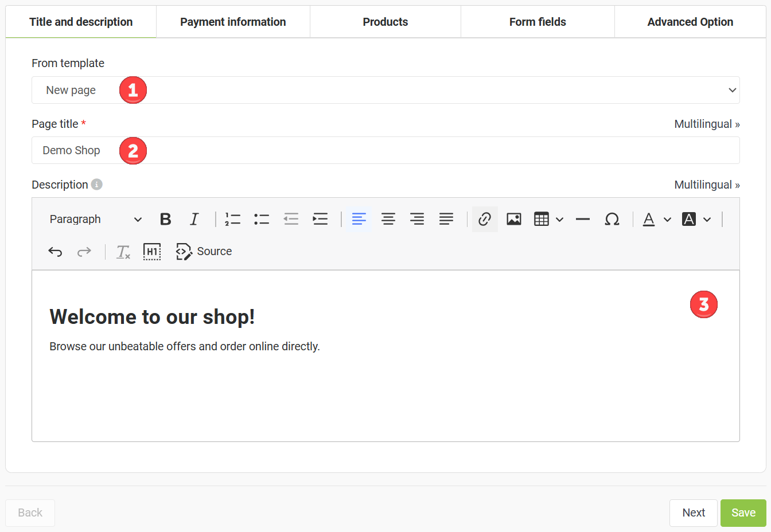Undo the last edit
The width and height of the screenshot is (771, 532).
click(55, 252)
